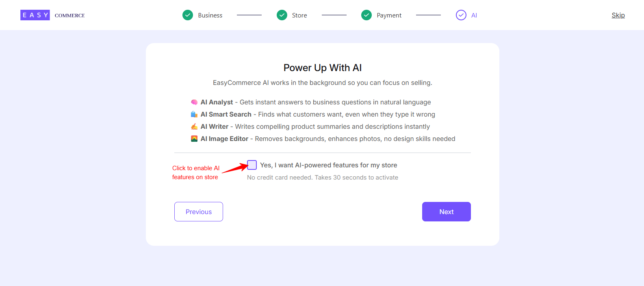This screenshot has width=644, height=286.
Task: Click the AI Writer writing hand icon
Action: tap(194, 127)
